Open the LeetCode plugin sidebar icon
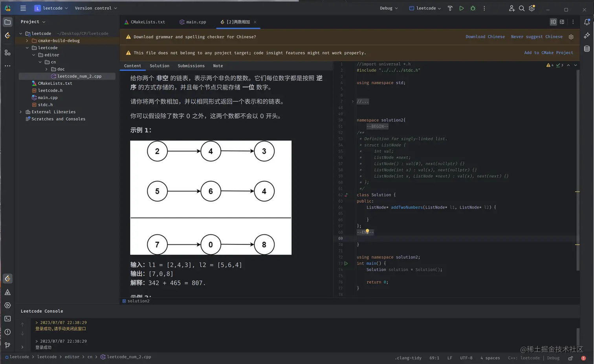This screenshot has height=364, width=594. [x=7, y=36]
